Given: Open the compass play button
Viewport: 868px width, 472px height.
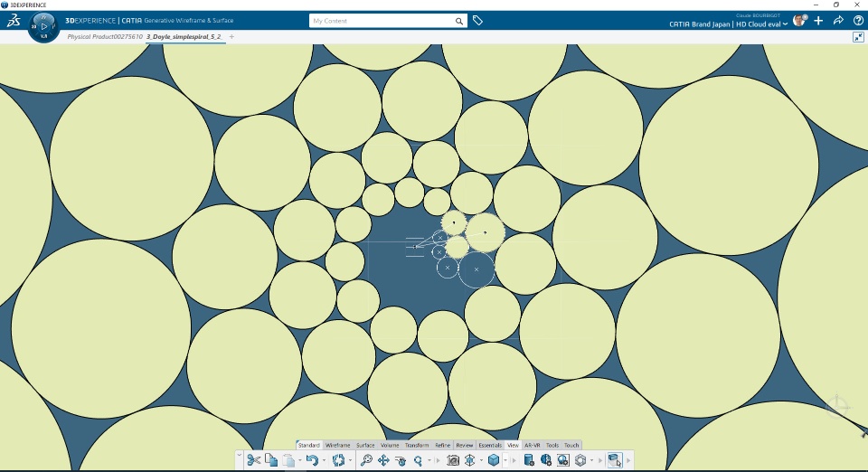Looking at the screenshot, I should click(x=44, y=26).
